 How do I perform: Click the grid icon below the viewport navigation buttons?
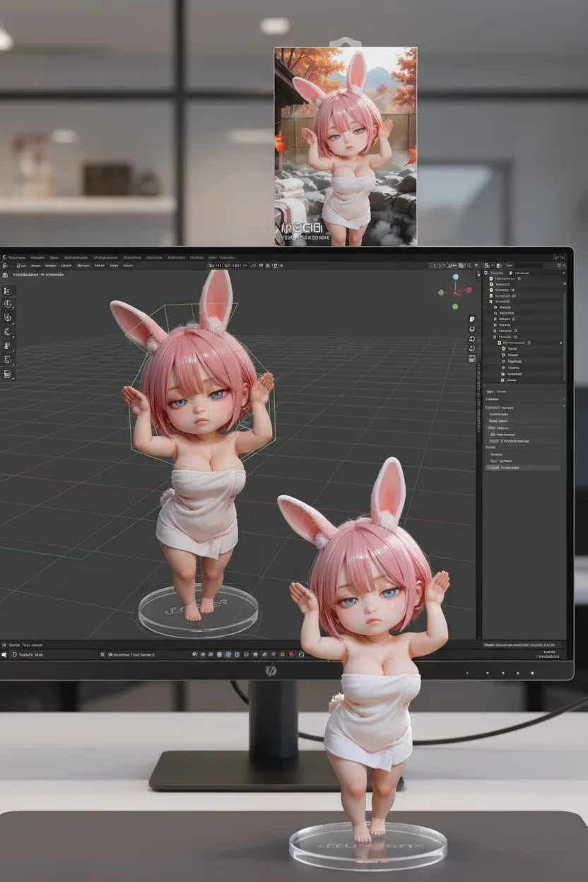pyautogui.click(x=472, y=359)
